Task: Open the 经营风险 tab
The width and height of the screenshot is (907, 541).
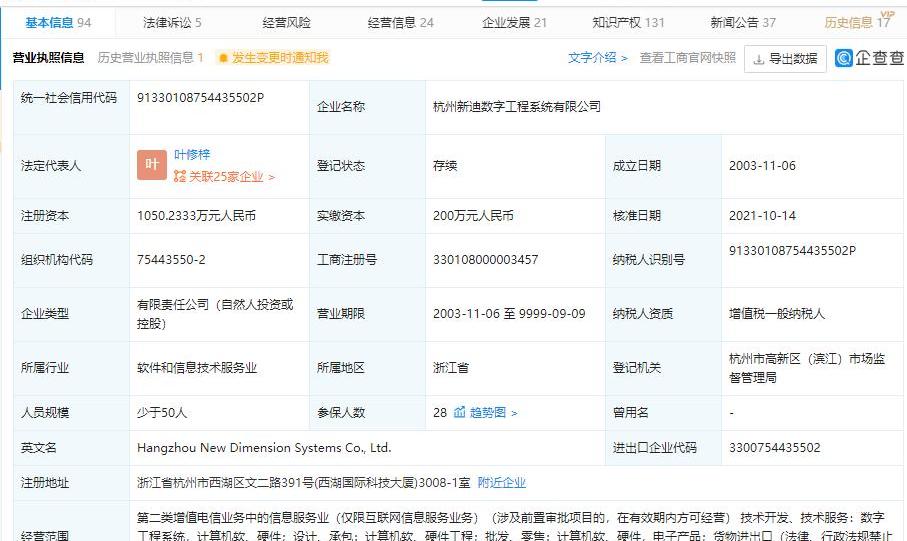Action: tap(286, 23)
